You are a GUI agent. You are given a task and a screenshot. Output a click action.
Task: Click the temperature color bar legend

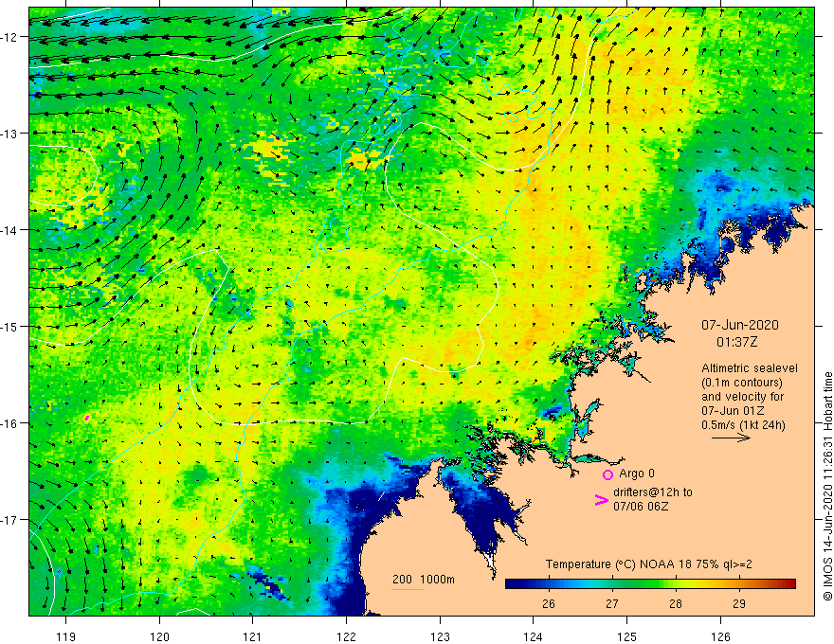(650, 583)
